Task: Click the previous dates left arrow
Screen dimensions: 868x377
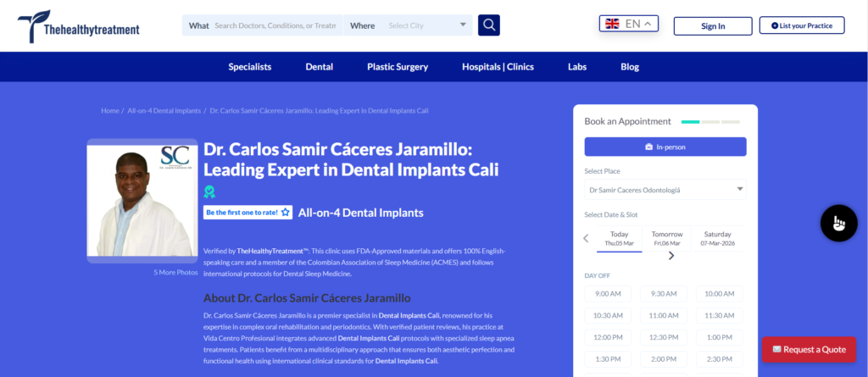Action: click(587, 239)
